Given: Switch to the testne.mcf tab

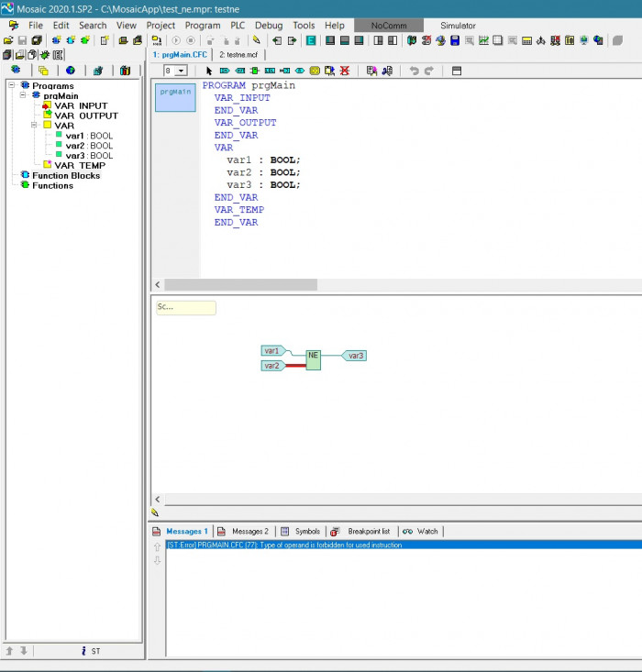Looking at the screenshot, I should 238,55.
